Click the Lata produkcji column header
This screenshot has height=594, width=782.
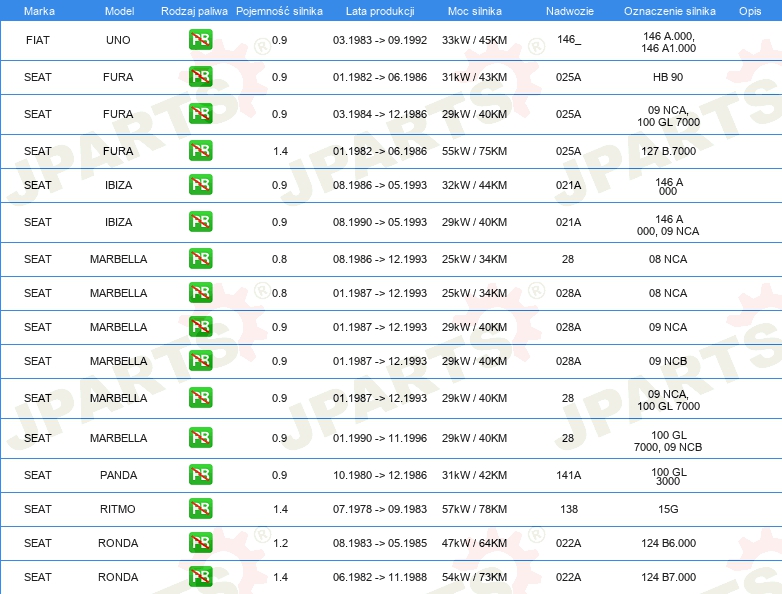380,11
